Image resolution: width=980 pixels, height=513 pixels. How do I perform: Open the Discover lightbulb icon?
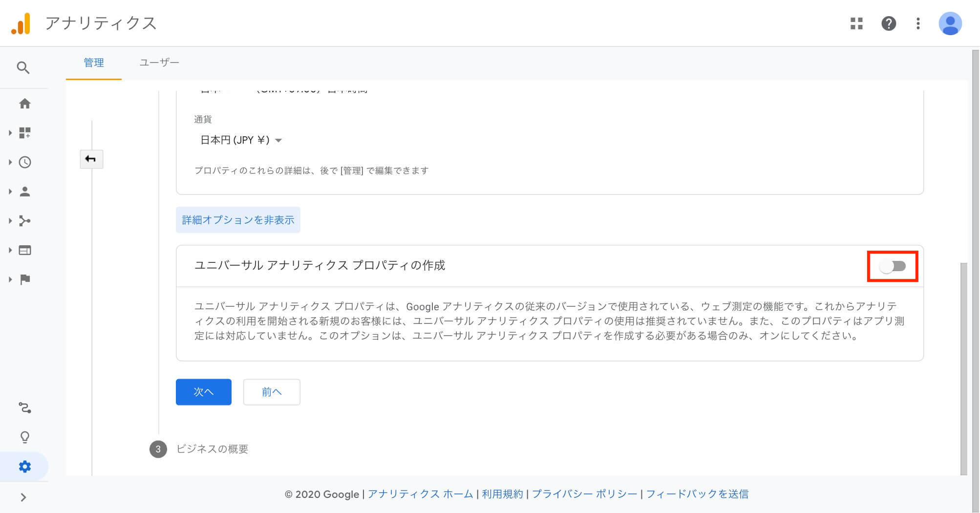(x=25, y=437)
